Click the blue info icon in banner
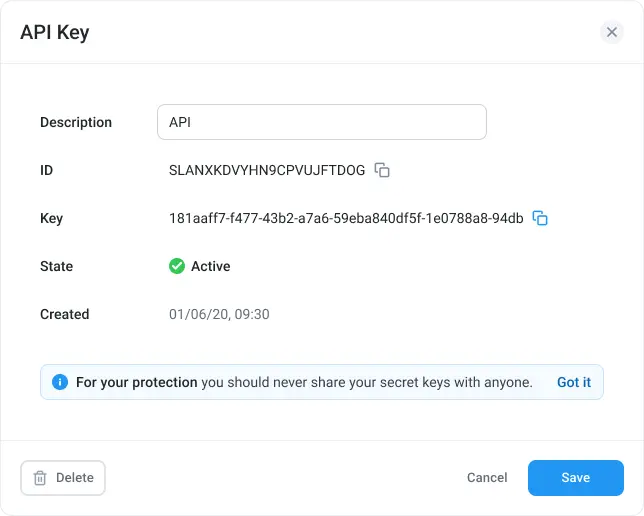The image size is (644, 516). point(60,382)
